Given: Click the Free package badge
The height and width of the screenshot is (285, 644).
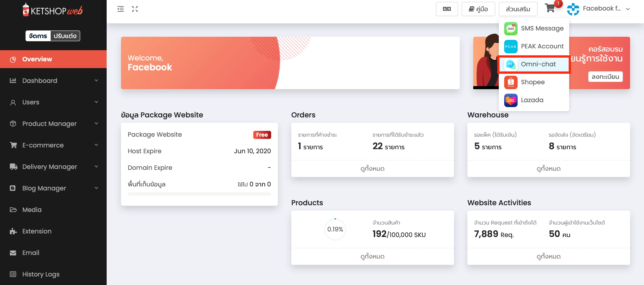Looking at the screenshot, I should tap(262, 135).
